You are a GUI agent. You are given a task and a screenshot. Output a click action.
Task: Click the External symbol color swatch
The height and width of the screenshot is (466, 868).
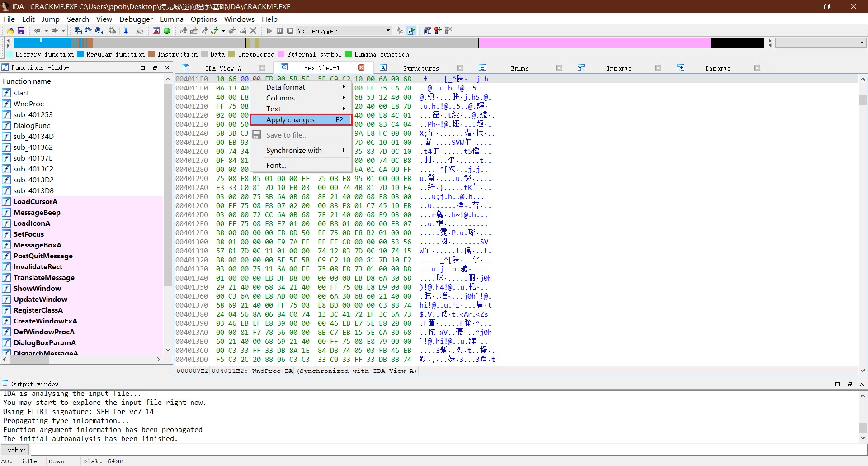click(x=281, y=54)
